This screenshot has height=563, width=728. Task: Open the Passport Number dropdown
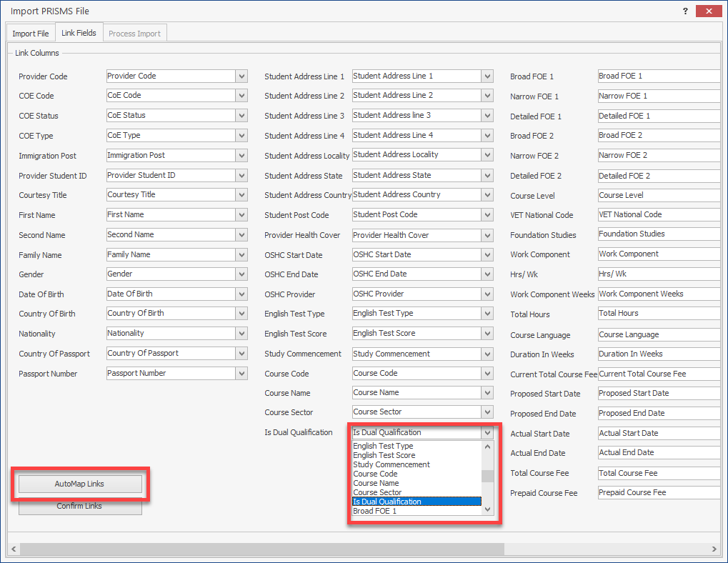coord(241,374)
